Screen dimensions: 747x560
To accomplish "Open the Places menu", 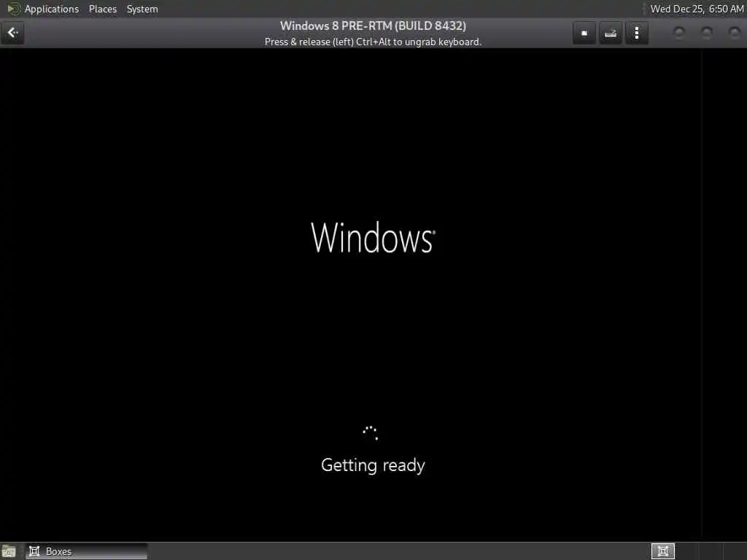I will point(102,9).
